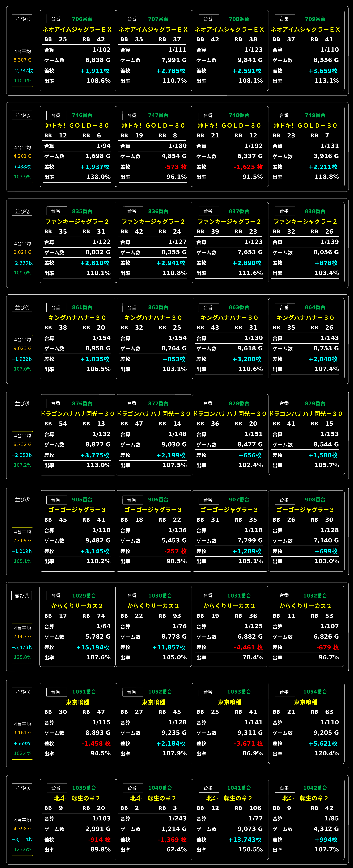The image size is (353, 868).
Task: Click the "+878枚" medal difference value
Action: coord(326,263)
